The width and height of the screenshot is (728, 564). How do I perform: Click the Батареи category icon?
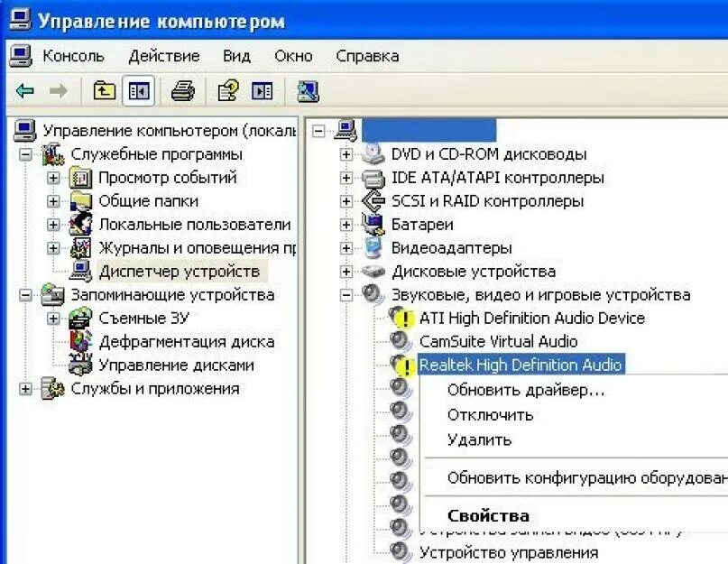(373, 225)
